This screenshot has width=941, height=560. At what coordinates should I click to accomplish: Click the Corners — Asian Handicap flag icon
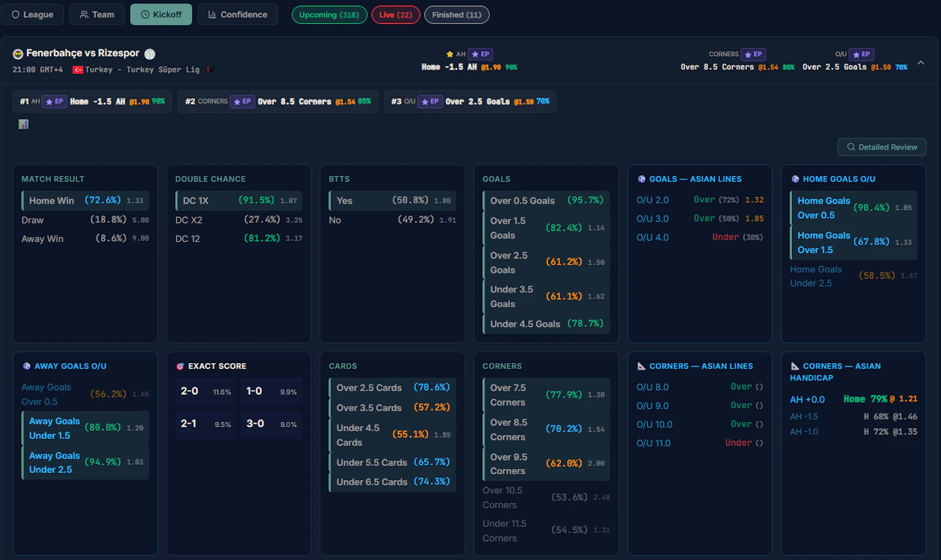(795, 366)
